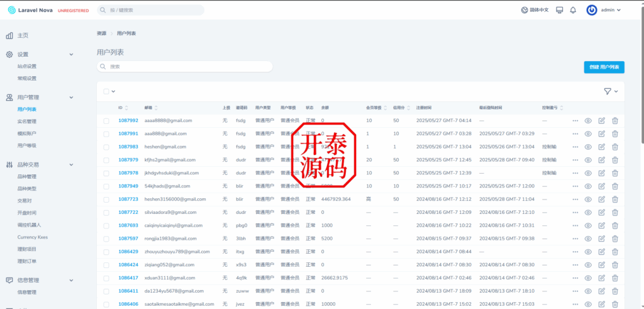Collapse the 信息管理 sidebar section
Screen dimensions: 644x309
tap(71, 280)
